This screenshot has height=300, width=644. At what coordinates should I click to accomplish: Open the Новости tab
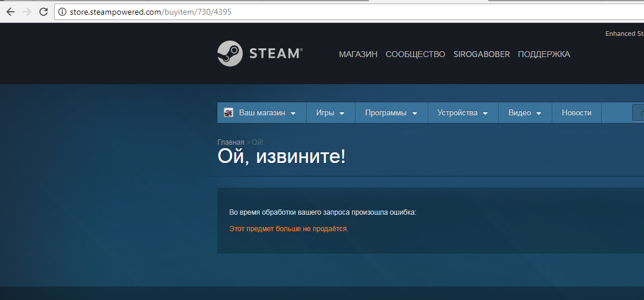(576, 112)
